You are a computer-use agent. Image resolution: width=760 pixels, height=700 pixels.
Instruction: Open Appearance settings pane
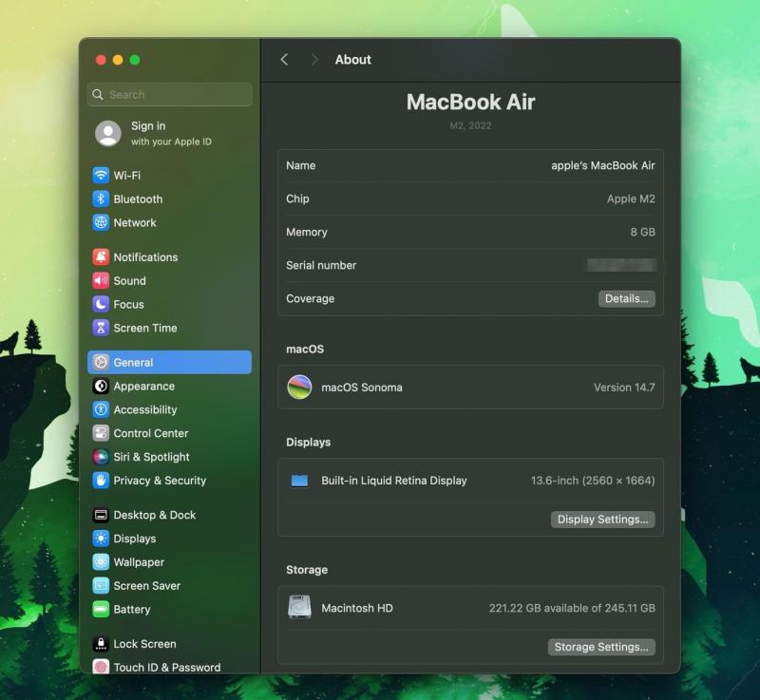(143, 387)
